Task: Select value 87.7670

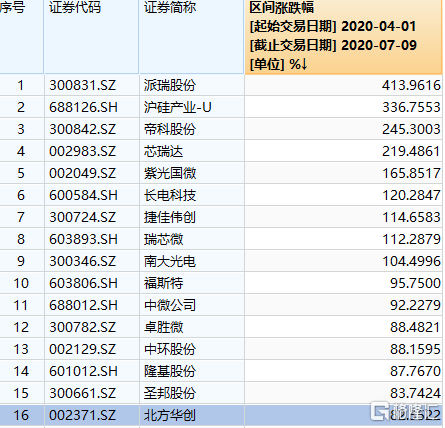Action: coord(415,371)
